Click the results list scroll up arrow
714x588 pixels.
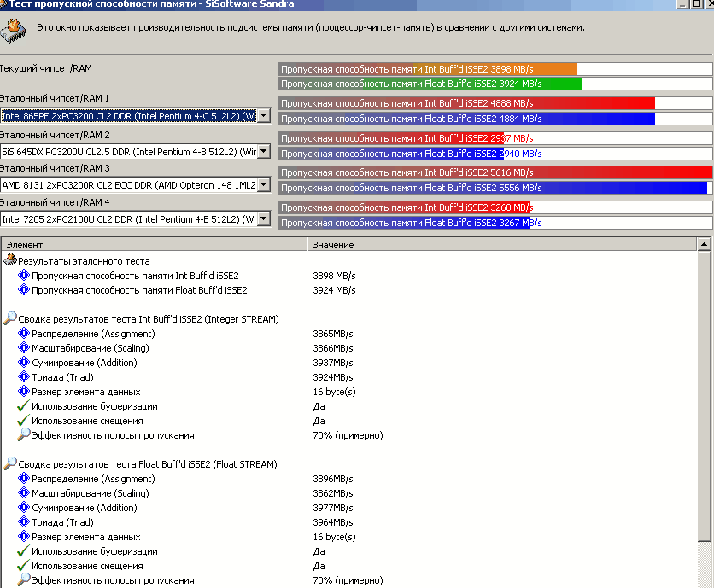(704, 244)
